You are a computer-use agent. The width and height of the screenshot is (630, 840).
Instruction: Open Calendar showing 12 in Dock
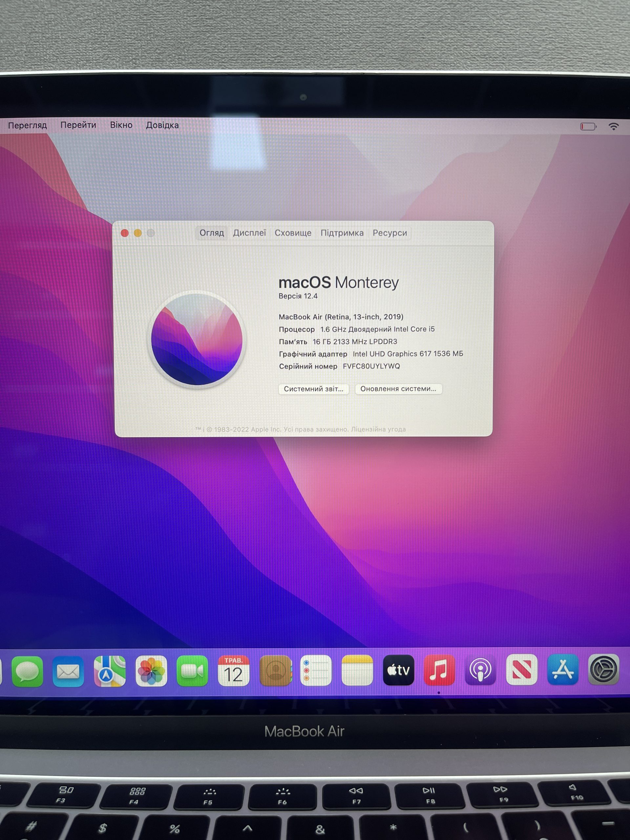click(x=234, y=671)
